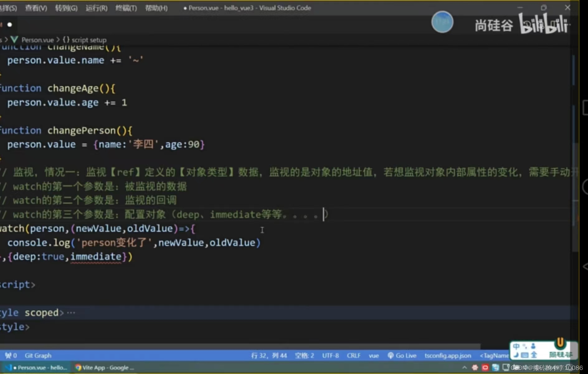The height and width of the screenshot is (374, 588).
Task: Open tsconfig.app.json from the status bar
Action: [448, 355]
